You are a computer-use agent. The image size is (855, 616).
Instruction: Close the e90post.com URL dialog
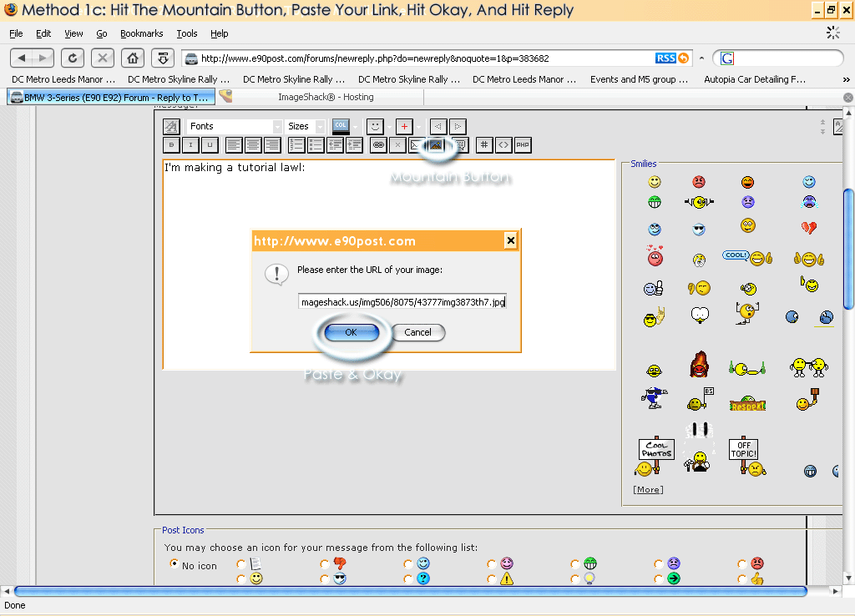(510, 240)
